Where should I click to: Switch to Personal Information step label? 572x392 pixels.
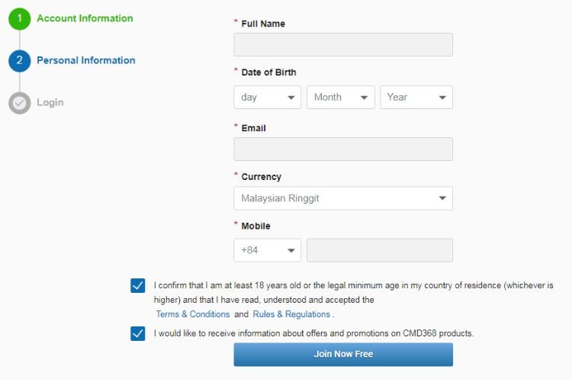click(x=86, y=60)
